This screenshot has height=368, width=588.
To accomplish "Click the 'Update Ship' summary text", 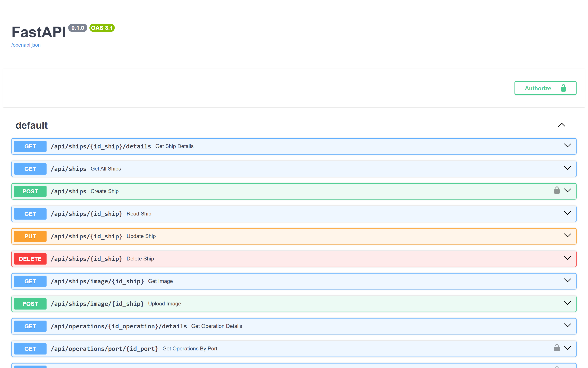I will (141, 236).
